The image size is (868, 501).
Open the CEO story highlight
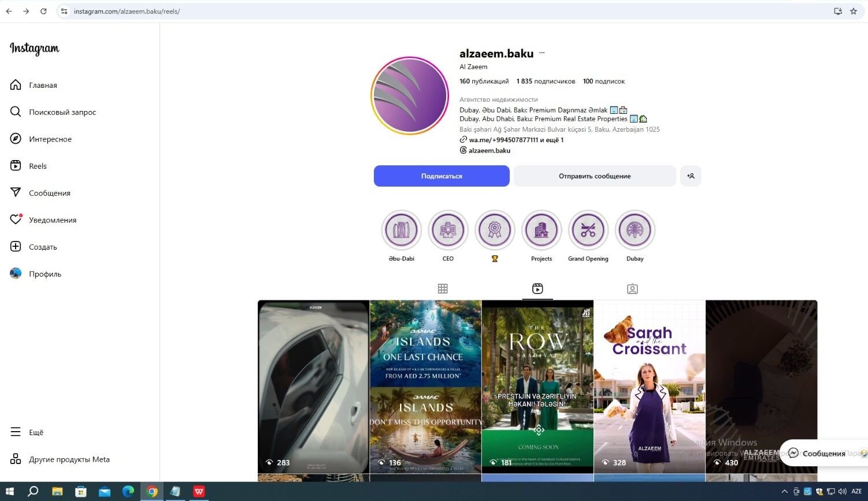click(x=448, y=231)
